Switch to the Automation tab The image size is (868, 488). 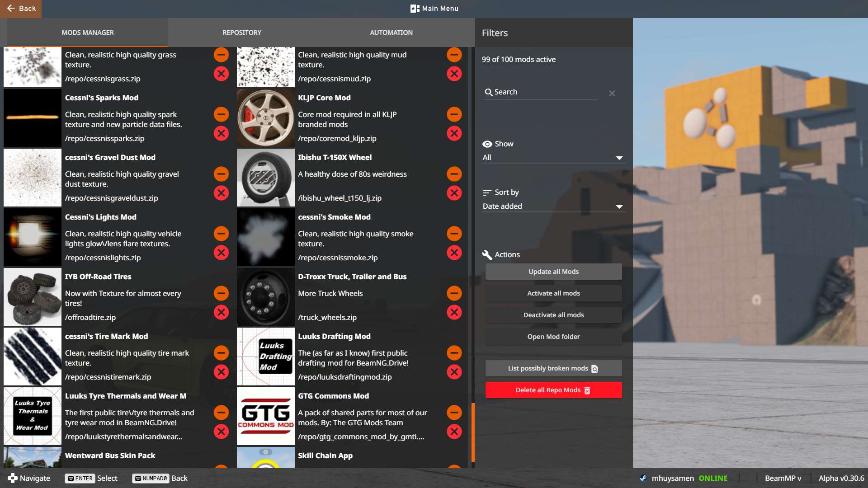392,33
